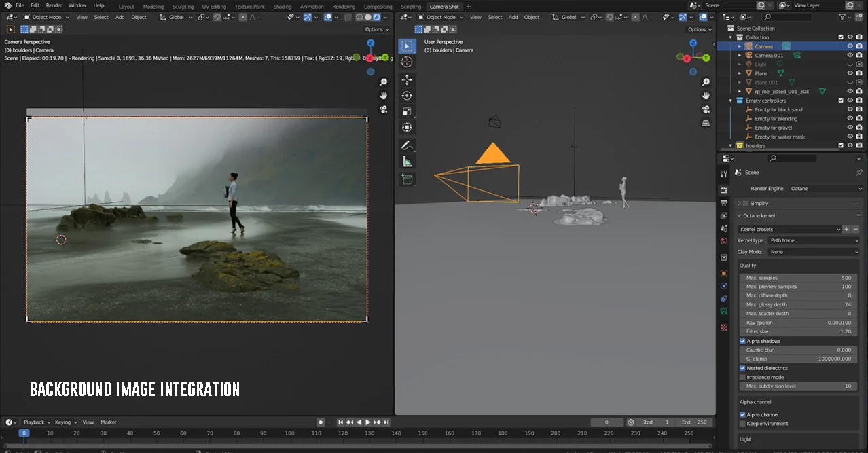Select the 3D Cursor tool
Screen dimensions: 868x453
(407, 61)
